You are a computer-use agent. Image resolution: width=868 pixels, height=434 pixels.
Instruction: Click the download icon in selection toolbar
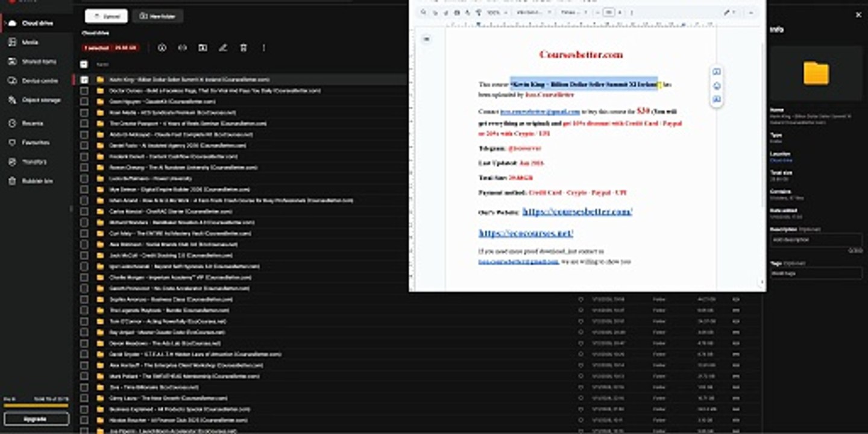pyautogui.click(x=162, y=48)
